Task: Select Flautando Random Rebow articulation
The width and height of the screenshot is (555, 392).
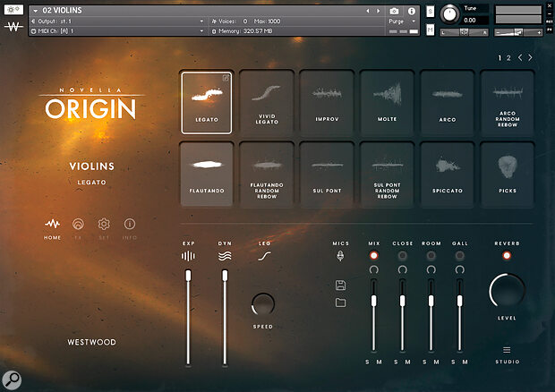Action: [x=267, y=174]
